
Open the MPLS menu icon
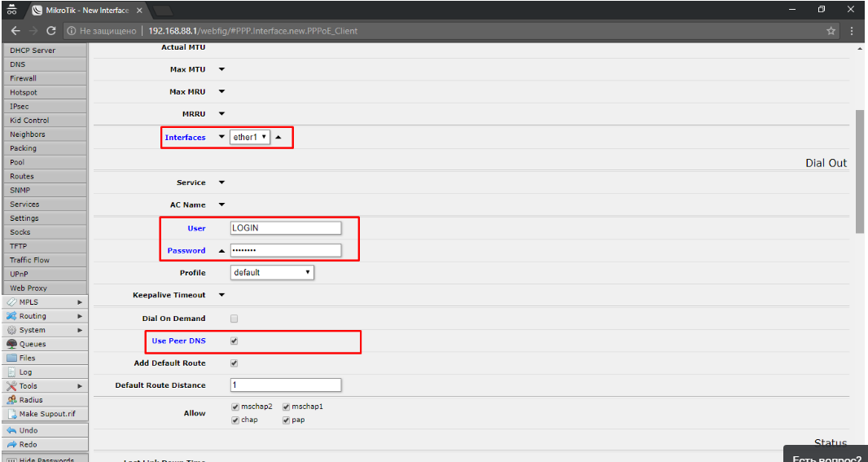point(11,302)
